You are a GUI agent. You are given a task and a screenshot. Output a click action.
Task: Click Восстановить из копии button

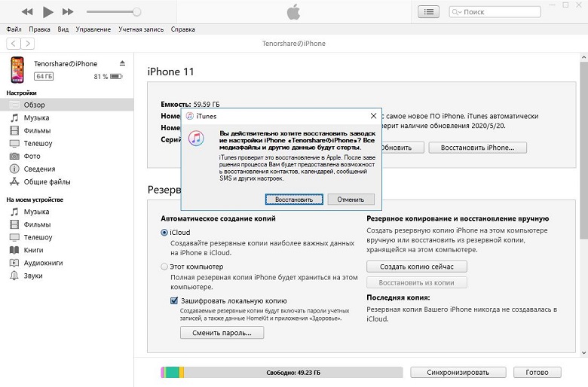[x=417, y=282]
